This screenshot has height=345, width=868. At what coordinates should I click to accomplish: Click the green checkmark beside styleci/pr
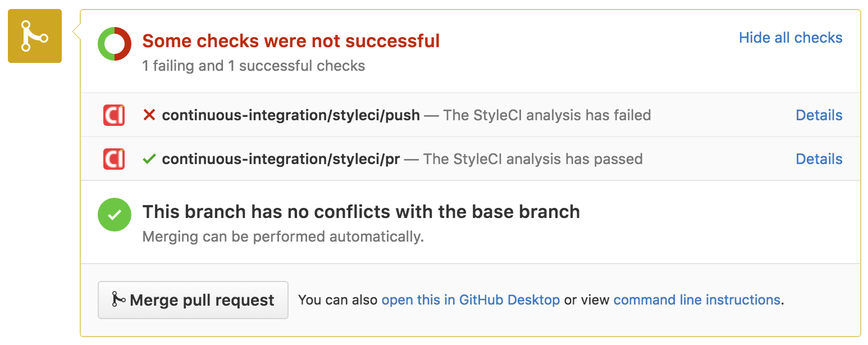[x=149, y=159]
